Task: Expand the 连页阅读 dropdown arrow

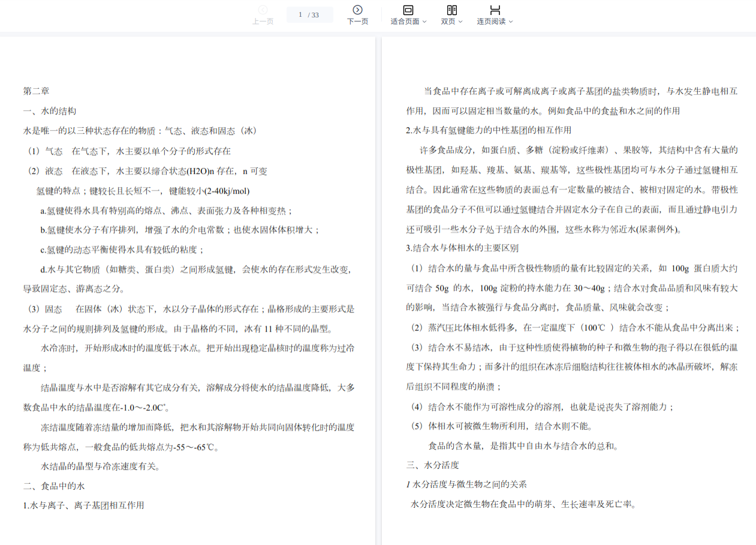Action: tap(511, 22)
